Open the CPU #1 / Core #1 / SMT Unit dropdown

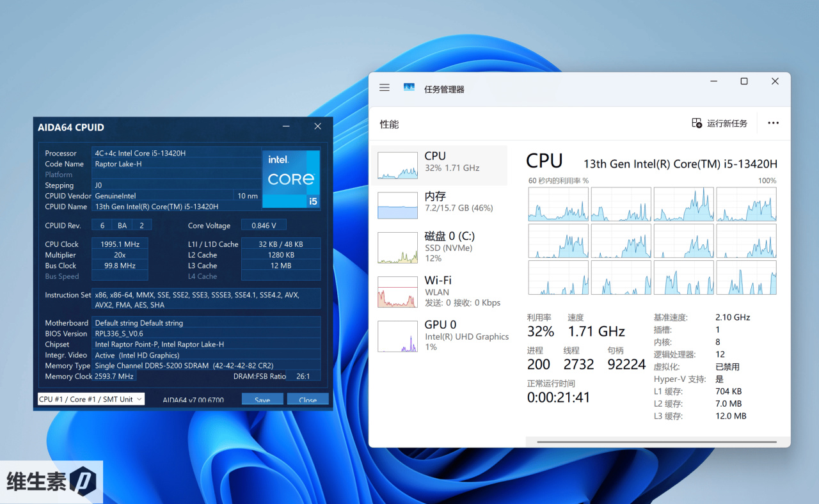(91, 399)
